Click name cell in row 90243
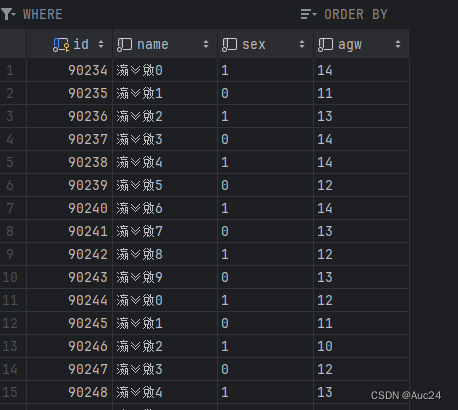The height and width of the screenshot is (410, 458). pos(165,277)
